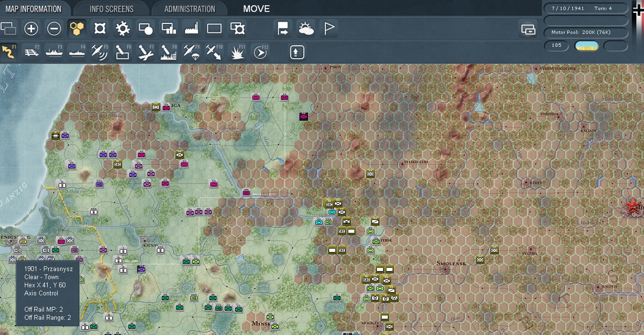Toggle the gear cog map overlay
The width and height of the screenshot is (644, 335).
tap(123, 29)
